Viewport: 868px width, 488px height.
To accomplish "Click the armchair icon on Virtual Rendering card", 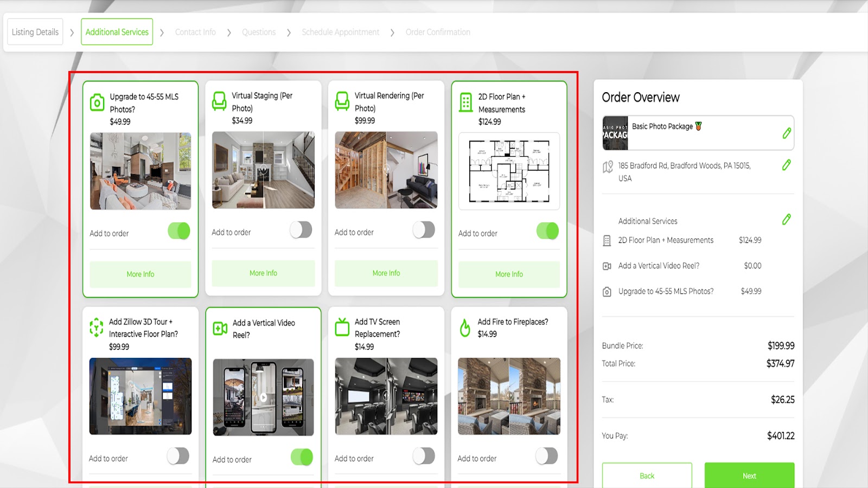I will point(342,101).
